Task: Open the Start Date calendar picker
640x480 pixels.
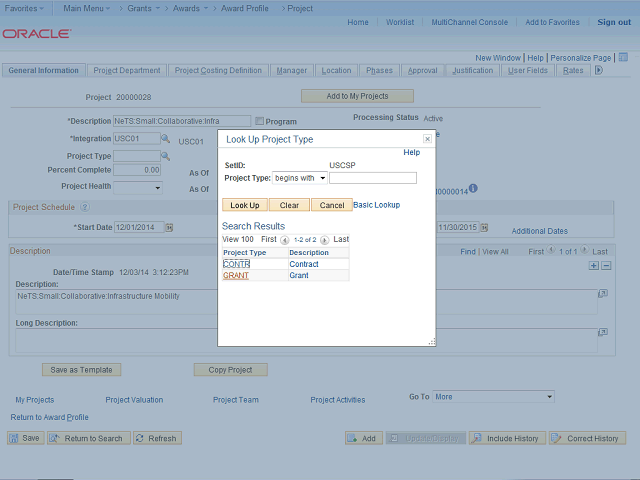Action: (168, 227)
